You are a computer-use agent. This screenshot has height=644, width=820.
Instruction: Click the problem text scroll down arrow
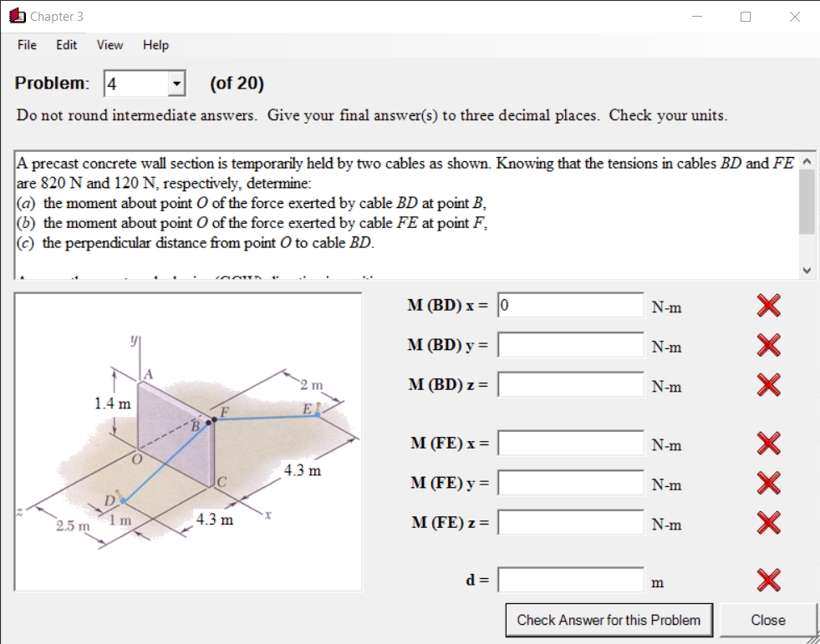coord(807,271)
